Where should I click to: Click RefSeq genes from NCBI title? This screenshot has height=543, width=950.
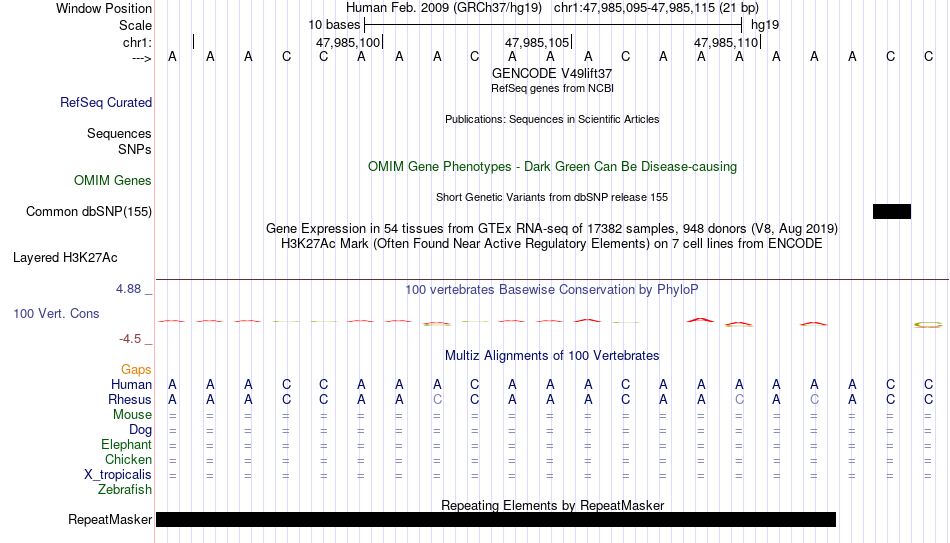552,88
